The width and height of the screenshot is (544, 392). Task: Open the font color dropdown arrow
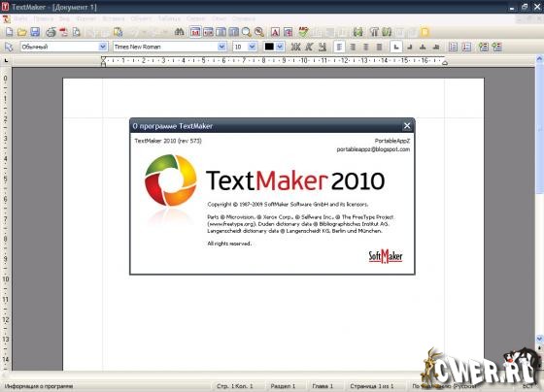(x=280, y=47)
